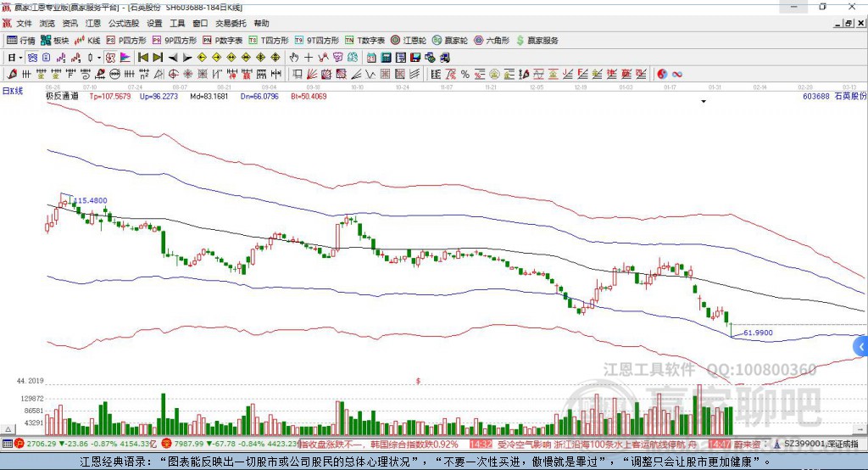Expand the left blue side-panel chevron
The width and height of the screenshot is (868, 470).
(861, 347)
